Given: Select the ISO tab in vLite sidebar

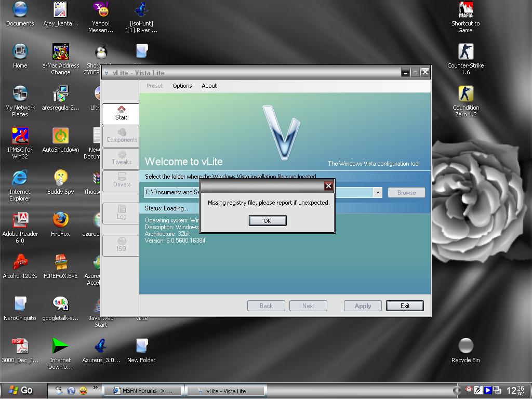Looking at the screenshot, I should [121, 245].
